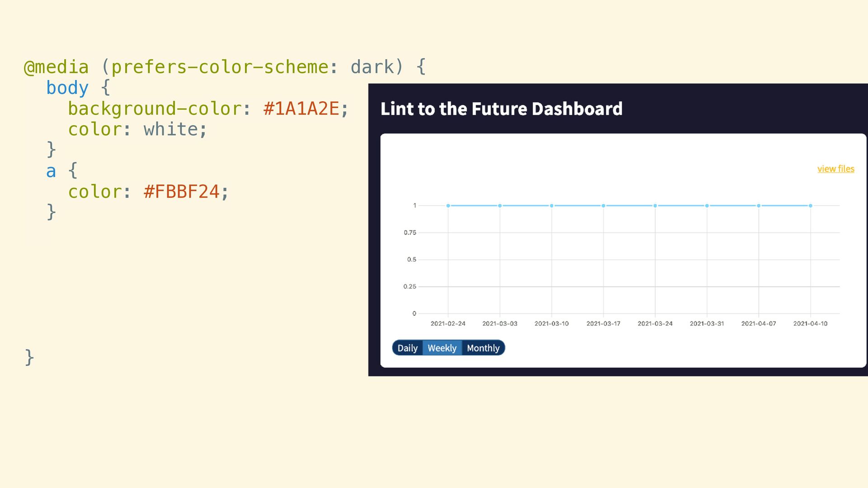Viewport: 868px width, 488px height.
Task: Click the #1A1A2E color value in code
Action: [301, 109]
